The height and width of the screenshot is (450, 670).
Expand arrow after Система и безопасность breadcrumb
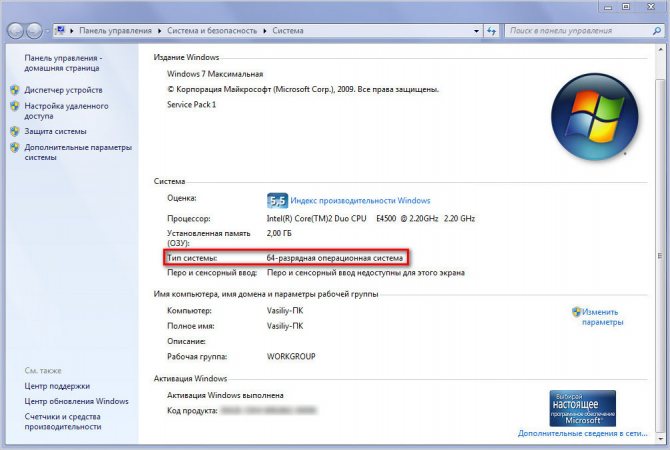pyautogui.click(x=264, y=31)
